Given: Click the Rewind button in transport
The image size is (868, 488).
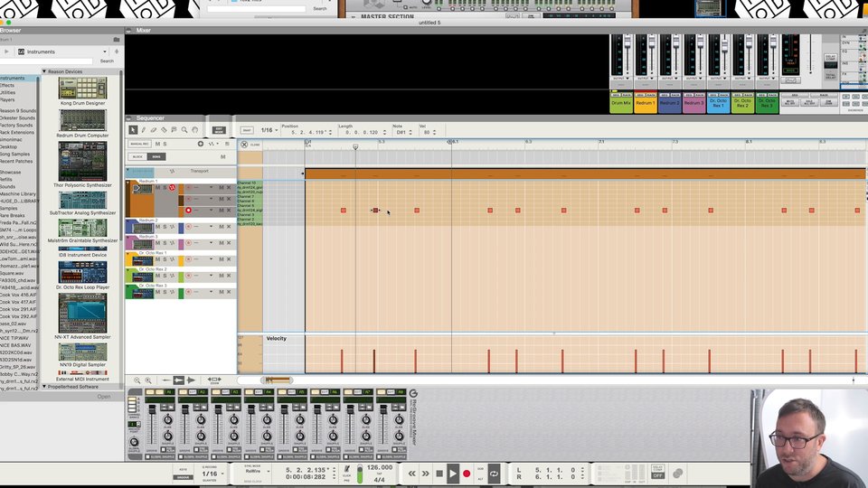Looking at the screenshot, I should [412, 474].
